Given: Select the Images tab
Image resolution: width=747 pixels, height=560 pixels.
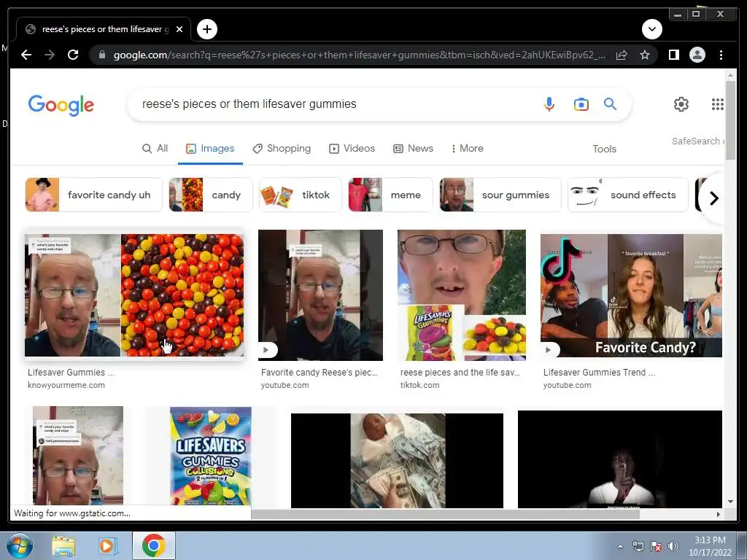Looking at the screenshot, I should coord(210,149).
